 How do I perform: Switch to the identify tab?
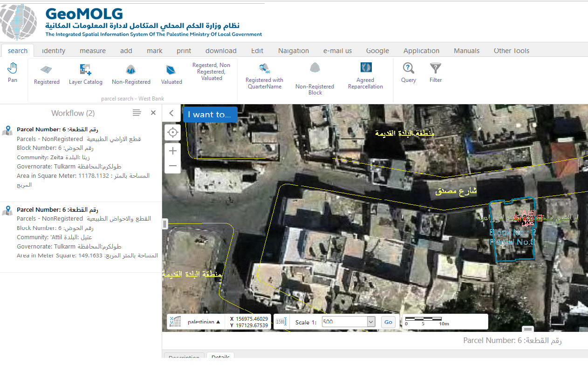54,51
